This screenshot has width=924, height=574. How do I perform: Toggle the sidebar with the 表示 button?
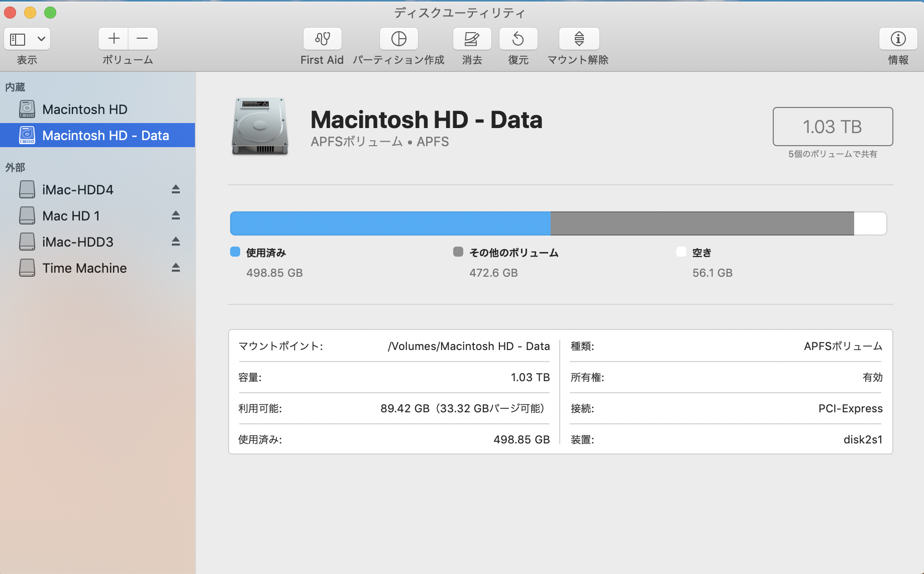pos(18,39)
